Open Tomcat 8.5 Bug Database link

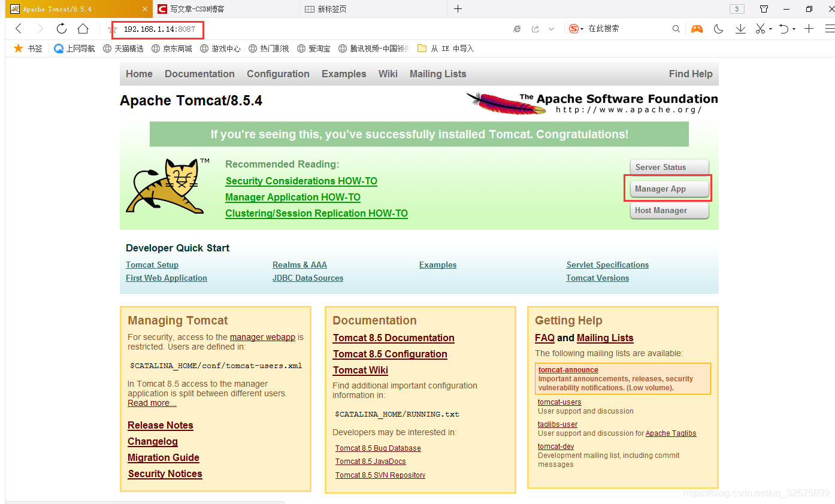click(x=378, y=448)
